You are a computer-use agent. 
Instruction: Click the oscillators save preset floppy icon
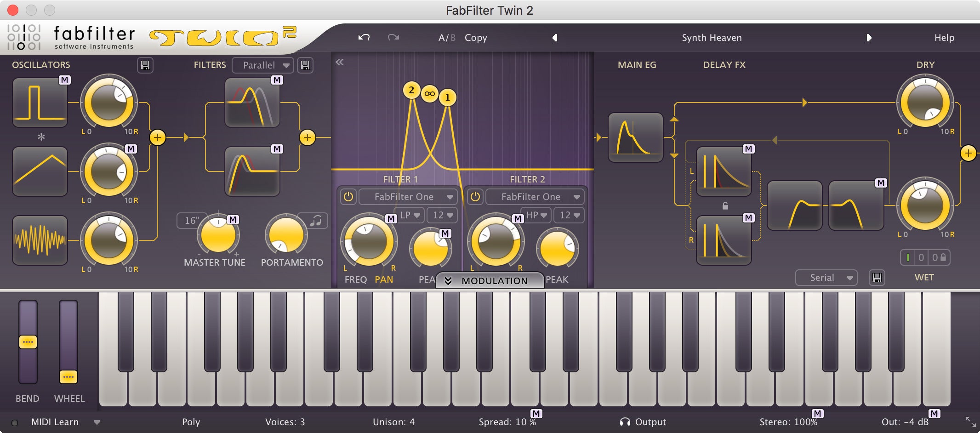pos(145,65)
